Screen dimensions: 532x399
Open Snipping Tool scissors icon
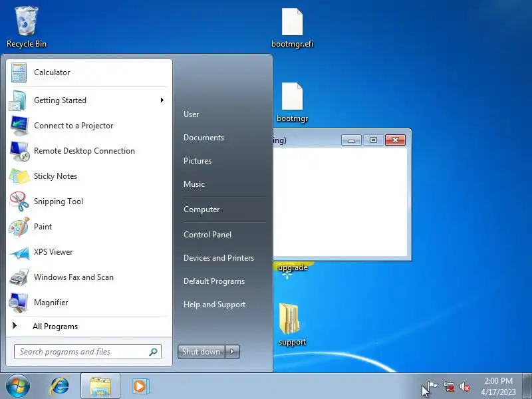pos(19,201)
